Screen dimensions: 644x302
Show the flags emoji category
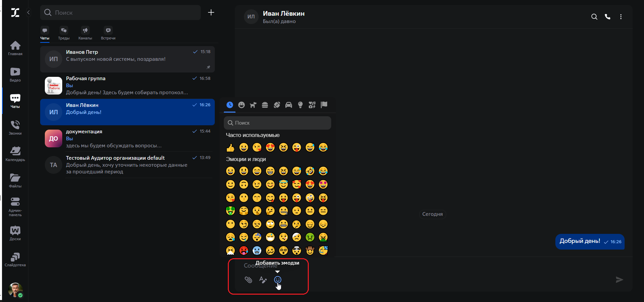324,105
